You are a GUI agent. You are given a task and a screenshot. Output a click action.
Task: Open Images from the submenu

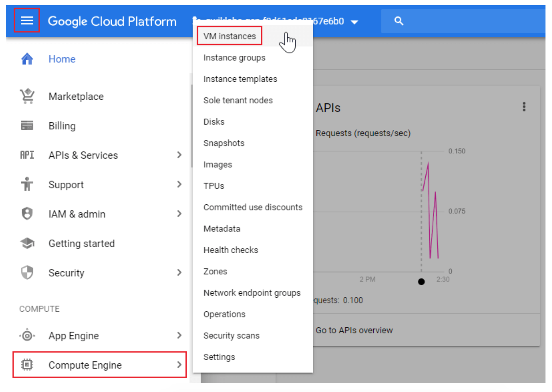point(252,165)
